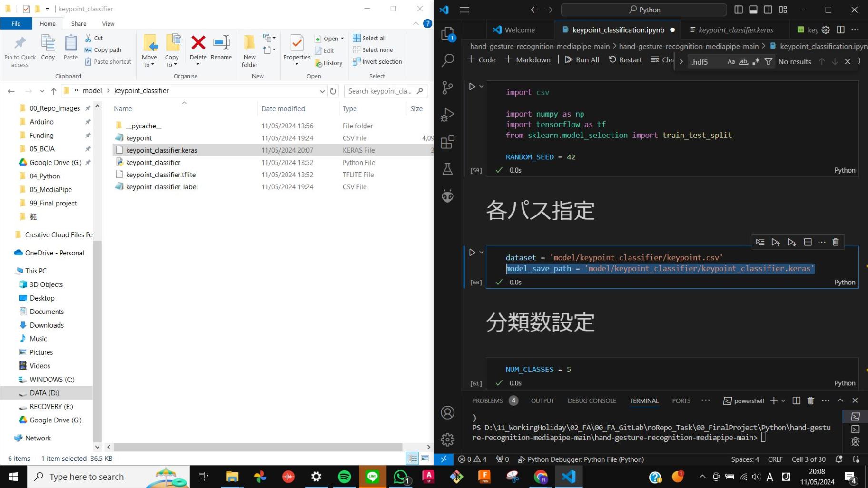Click Select all in Explorer ribbon
The height and width of the screenshot is (488, 868).
[369, 38]
